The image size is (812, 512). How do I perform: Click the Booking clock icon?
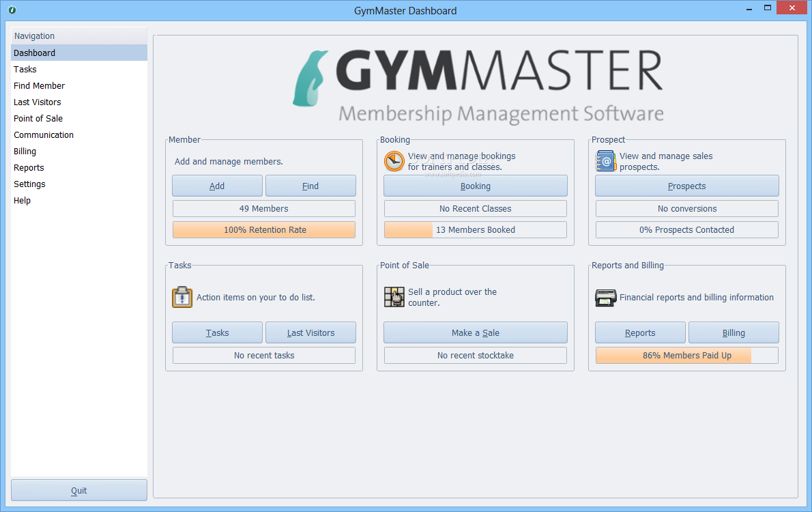pyautogui.click(x=394, y=161)
